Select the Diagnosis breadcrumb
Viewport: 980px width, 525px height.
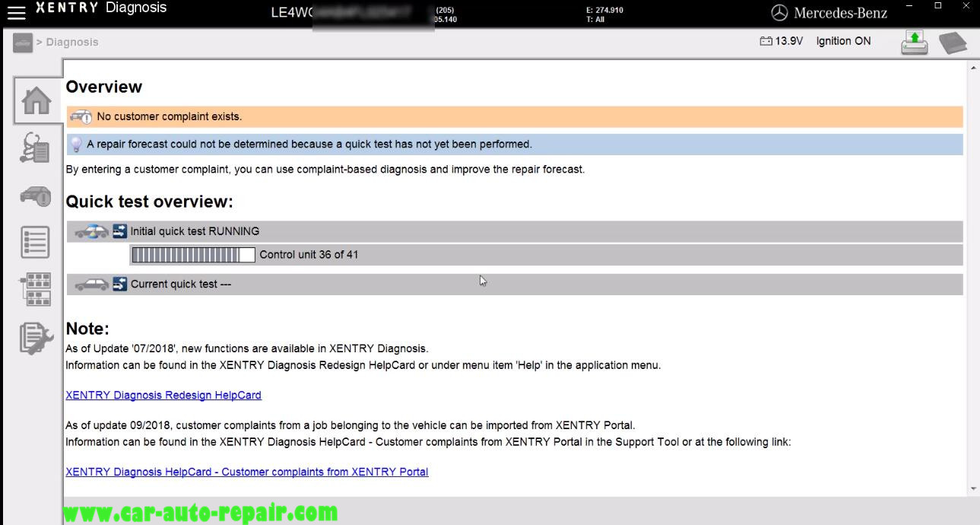[72, 43]
